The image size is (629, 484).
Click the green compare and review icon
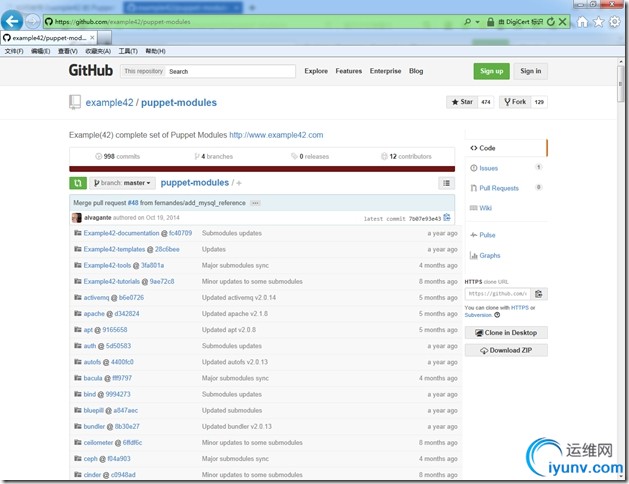tap(78, 183)
